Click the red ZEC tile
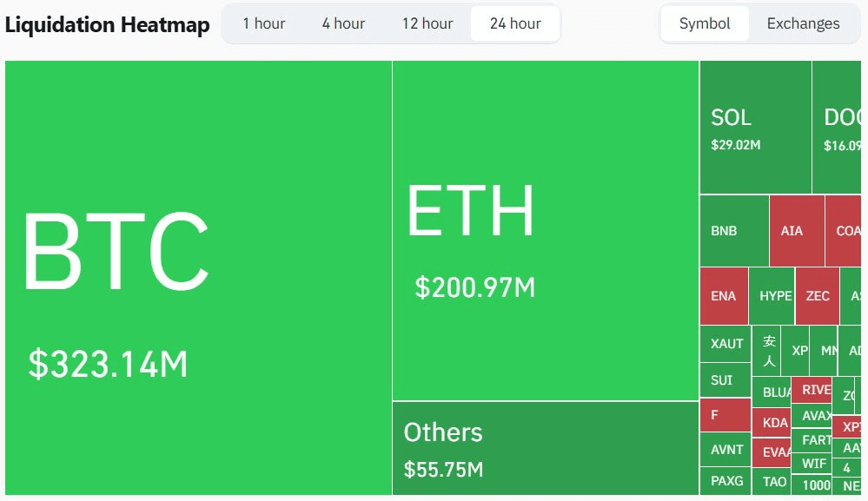Image resolution: width=868 pixels, height=501 pixels. (817, 296)
